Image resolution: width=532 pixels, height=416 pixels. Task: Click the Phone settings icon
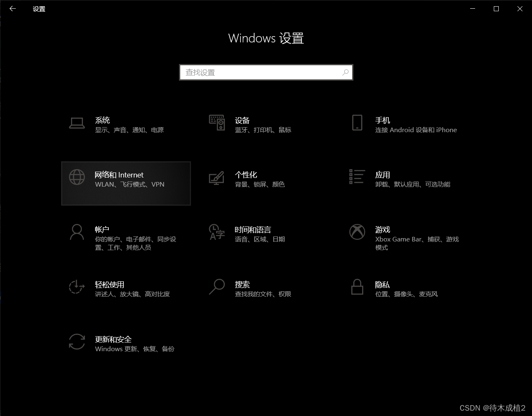coord(357,123)
